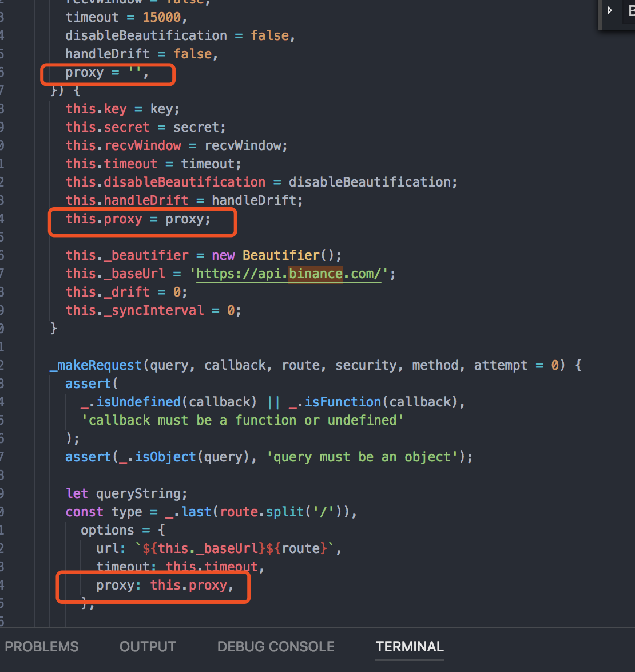
Task: Click the 'this._syncInterval = 0;' line
Action: point(153,310)
